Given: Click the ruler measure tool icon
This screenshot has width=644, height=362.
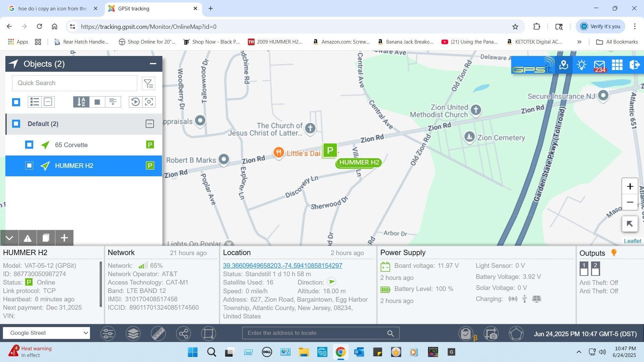Looking at the screenshot, I should click(158, 334).
